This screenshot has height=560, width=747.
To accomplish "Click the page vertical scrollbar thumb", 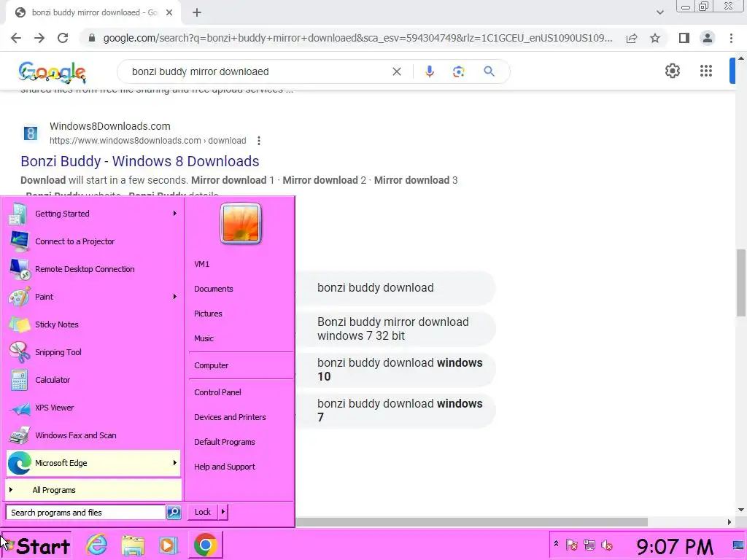I will [741, 283].
